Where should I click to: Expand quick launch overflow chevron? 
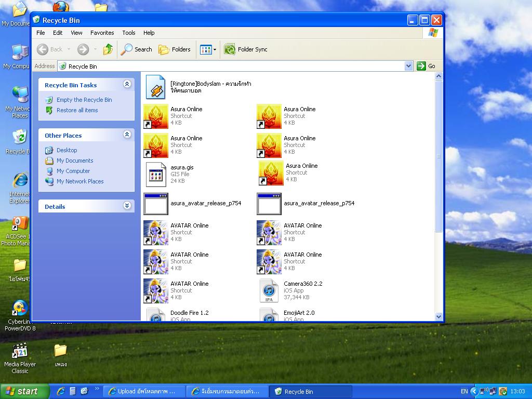point(97,389)
